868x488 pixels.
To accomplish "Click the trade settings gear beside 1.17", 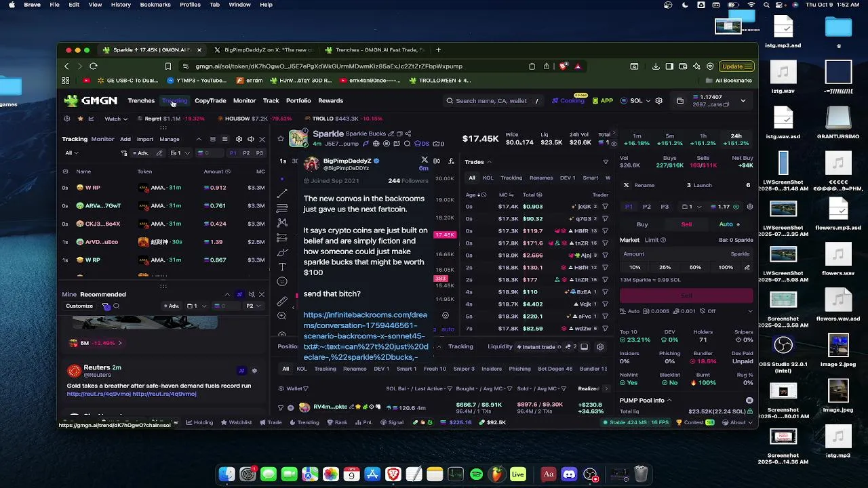I will [x=749, y=207].
